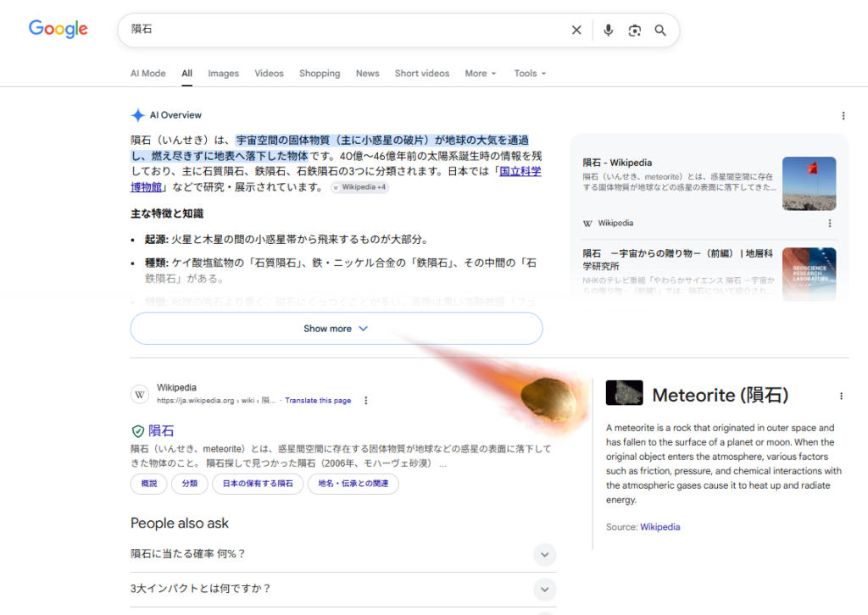Open the Shopping tab
This screenshot has width=868, height=615.
coord(320,73)
